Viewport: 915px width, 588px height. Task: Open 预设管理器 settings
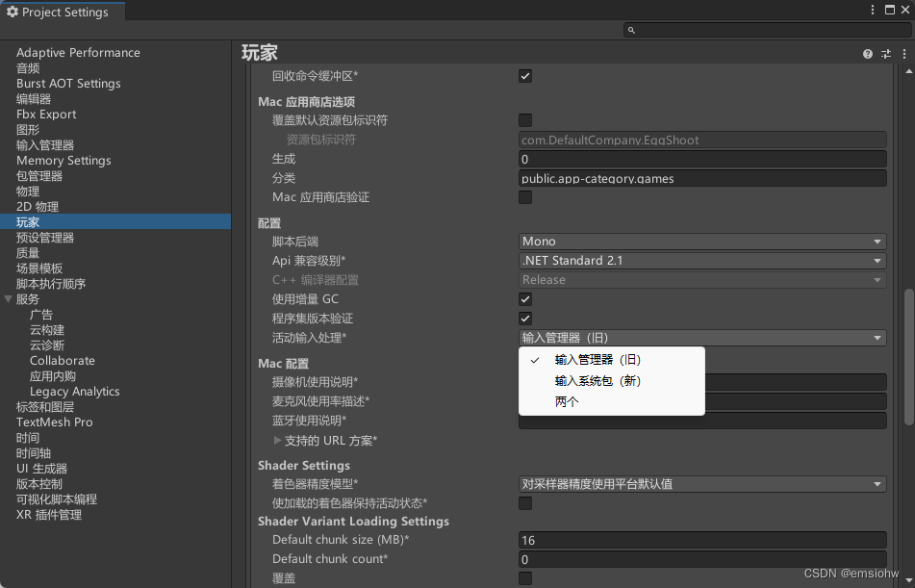pos(45,238)
